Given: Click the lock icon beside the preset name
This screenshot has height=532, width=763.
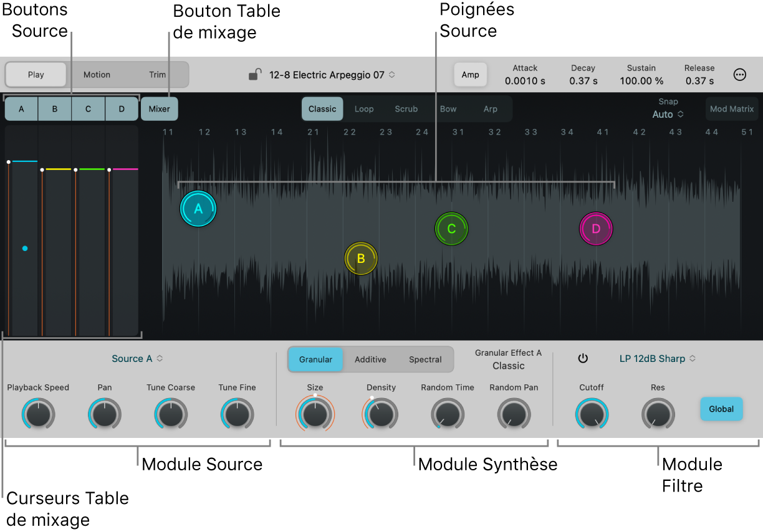Looking at the screenshot, I should pos(254,75).
